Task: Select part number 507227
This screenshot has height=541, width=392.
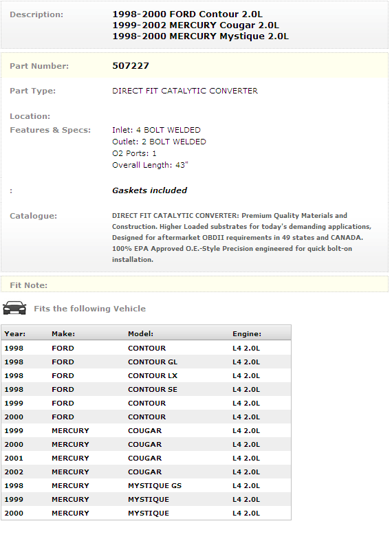Action: 131,65
